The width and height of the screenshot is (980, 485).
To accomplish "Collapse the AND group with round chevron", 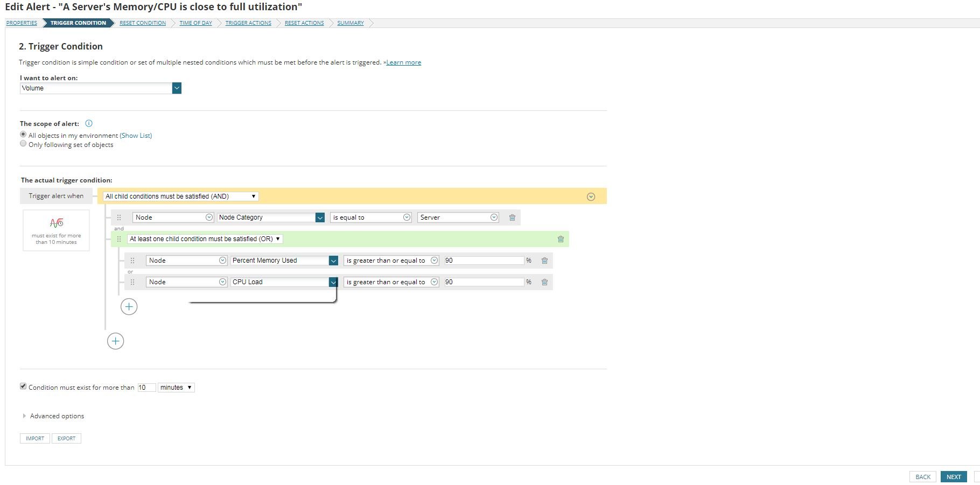I will pyautogui.click(x=591, y=196).
